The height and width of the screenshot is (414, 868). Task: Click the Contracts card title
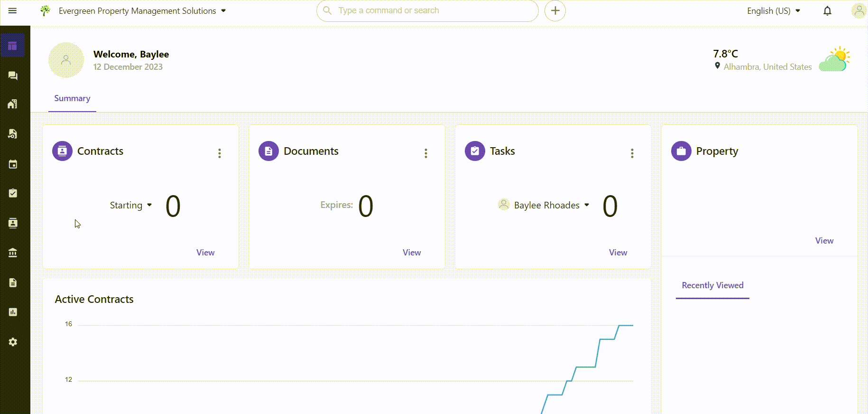pyautogui.click(x=100, y=151)
